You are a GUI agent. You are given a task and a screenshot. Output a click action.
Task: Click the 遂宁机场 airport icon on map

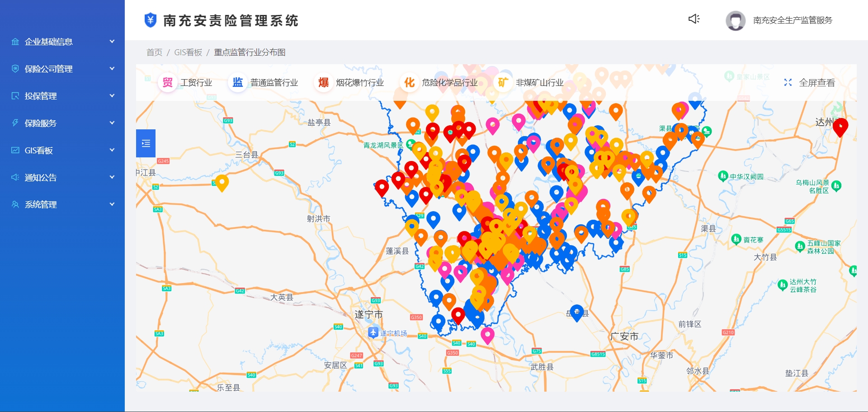(373, 332)
